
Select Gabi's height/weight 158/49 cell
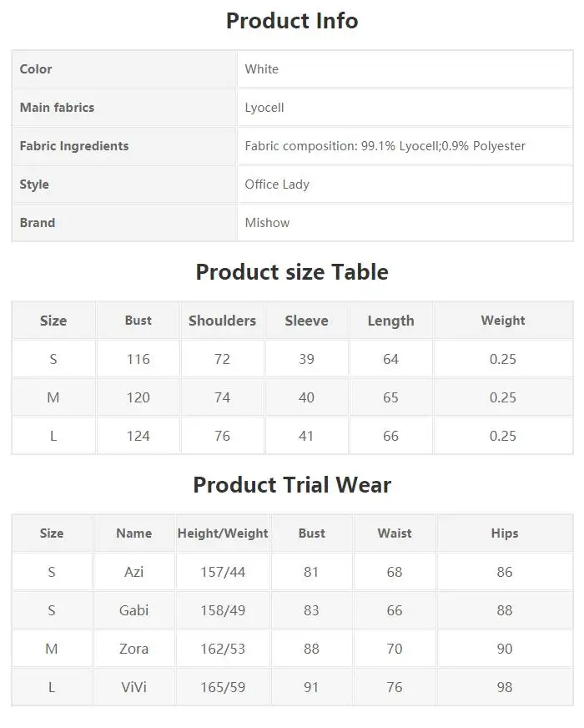pyautogui.click(x=223, y=610)
